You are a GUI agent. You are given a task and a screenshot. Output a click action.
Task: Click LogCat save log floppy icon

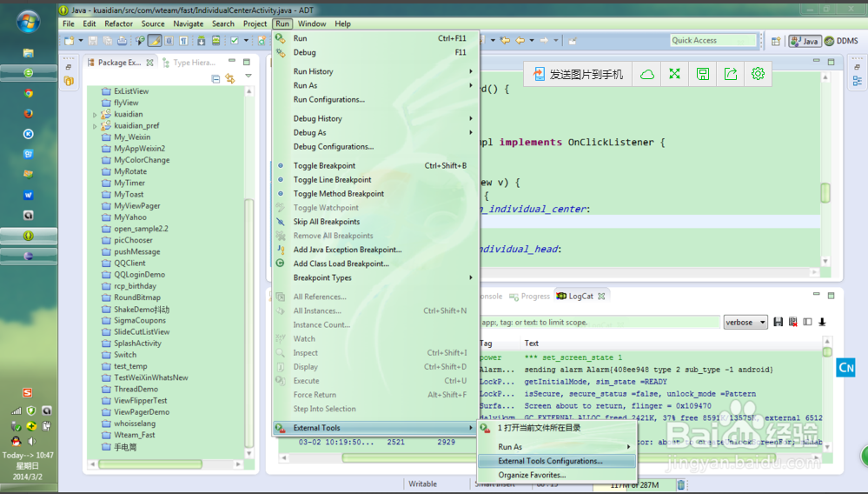click(x=779, y=322)
